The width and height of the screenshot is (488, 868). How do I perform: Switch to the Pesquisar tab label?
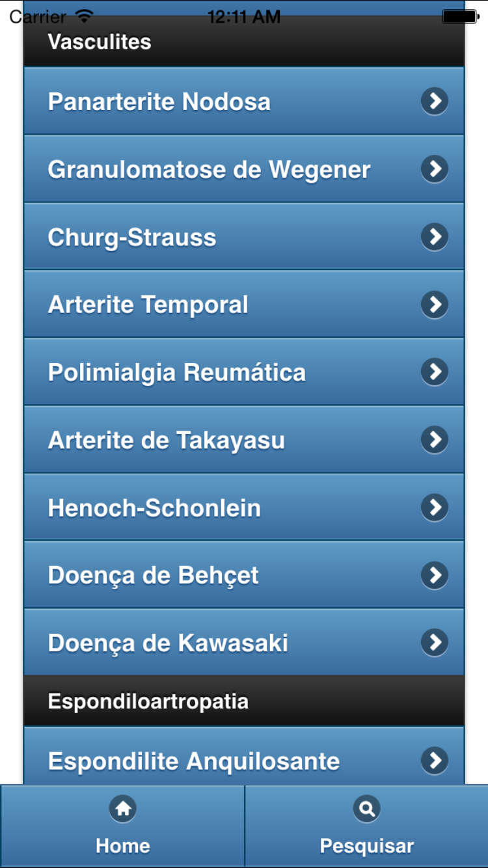[x=367, y=846]
